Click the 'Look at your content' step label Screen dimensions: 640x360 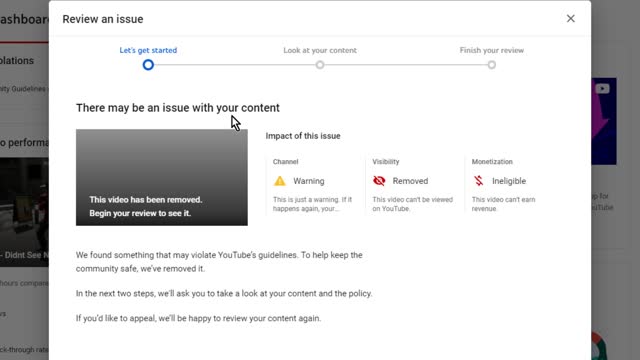[320, 50]
